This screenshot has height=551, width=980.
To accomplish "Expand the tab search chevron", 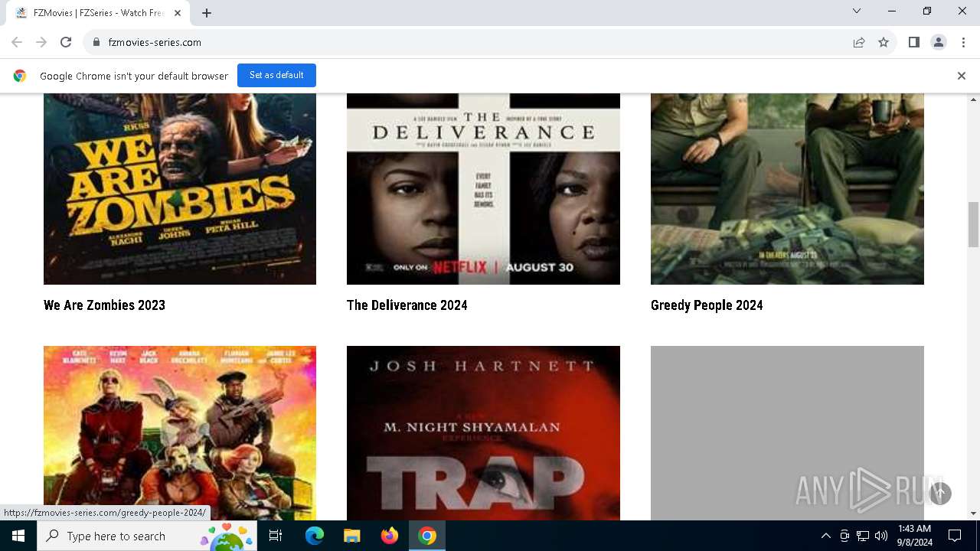I will point(857,11).
